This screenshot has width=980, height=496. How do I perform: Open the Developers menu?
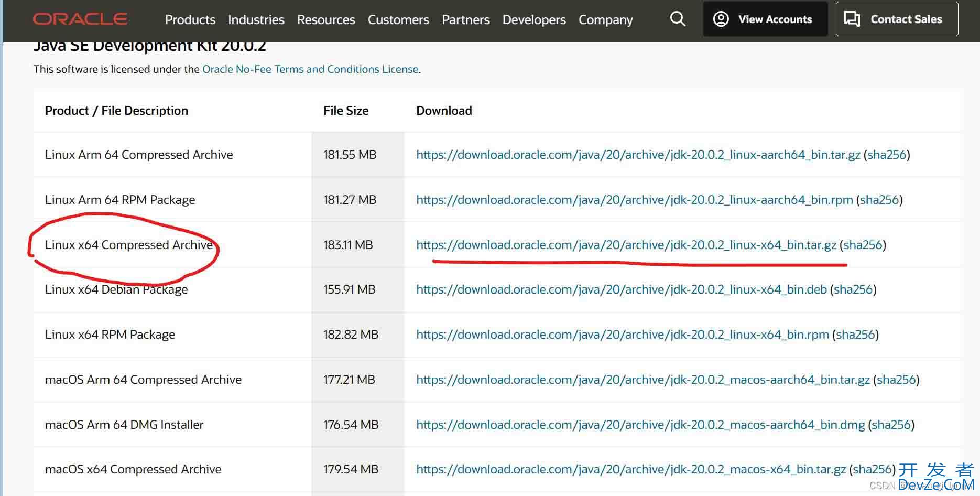[x=534, y=19]
